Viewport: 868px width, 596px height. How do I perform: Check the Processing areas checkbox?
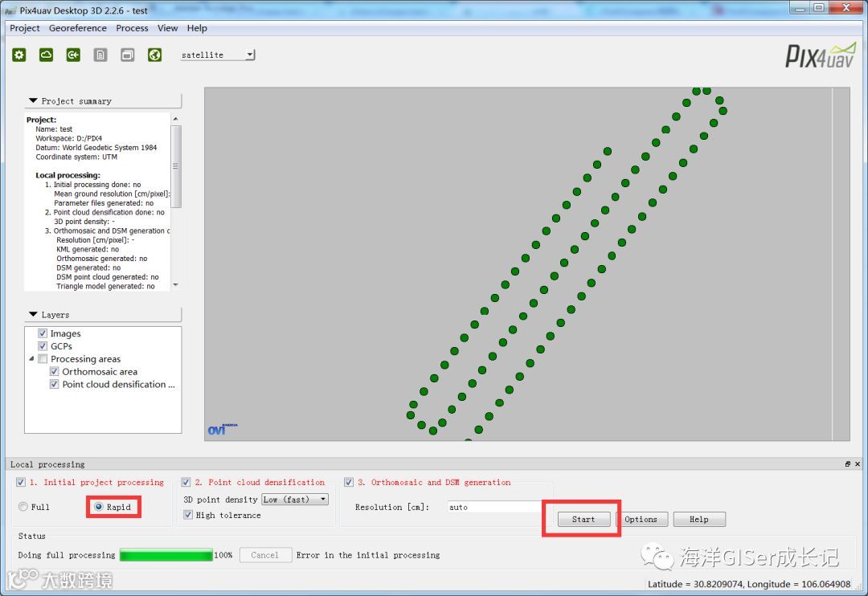(43, 358)
